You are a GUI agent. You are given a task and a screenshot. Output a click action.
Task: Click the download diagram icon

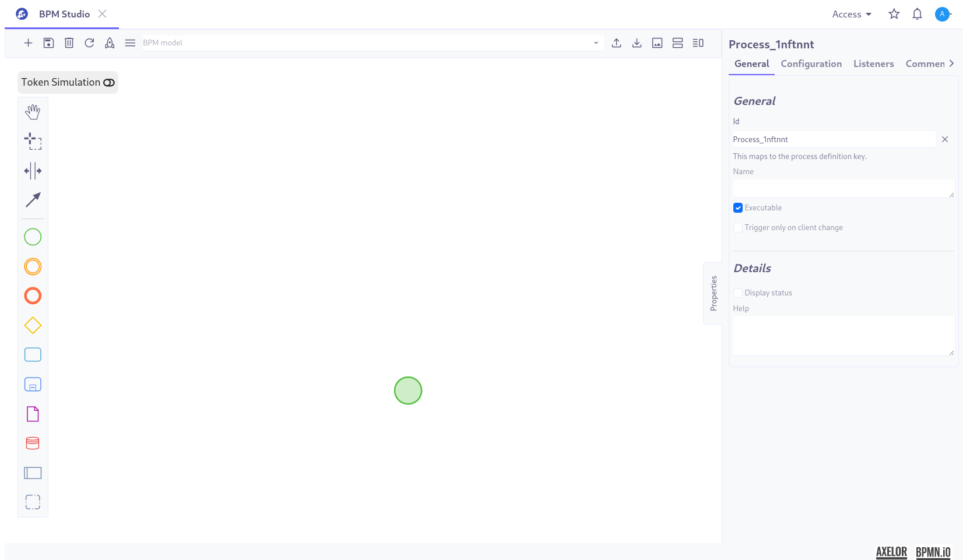point(637,43)
